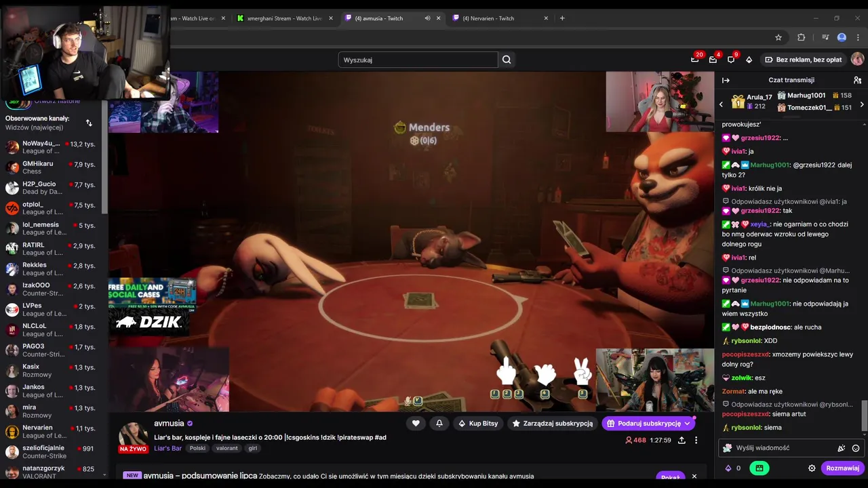
Task: Click the user profile avatar in top bar
Action: click(x=857, y=60)
